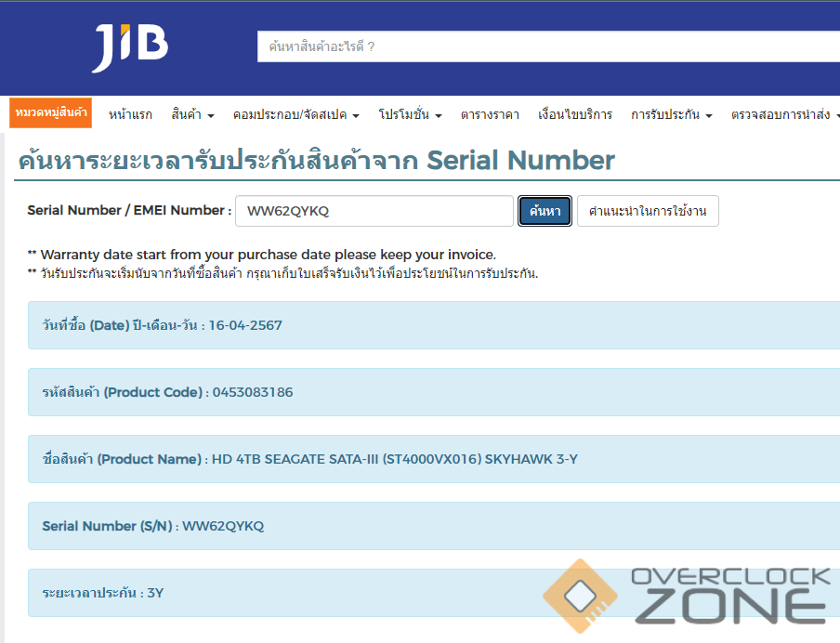Expand the ตรวจสอบการนำส่ง delivery check dropdown
This screenshot has height=643, width=840.
coord(785,114)
